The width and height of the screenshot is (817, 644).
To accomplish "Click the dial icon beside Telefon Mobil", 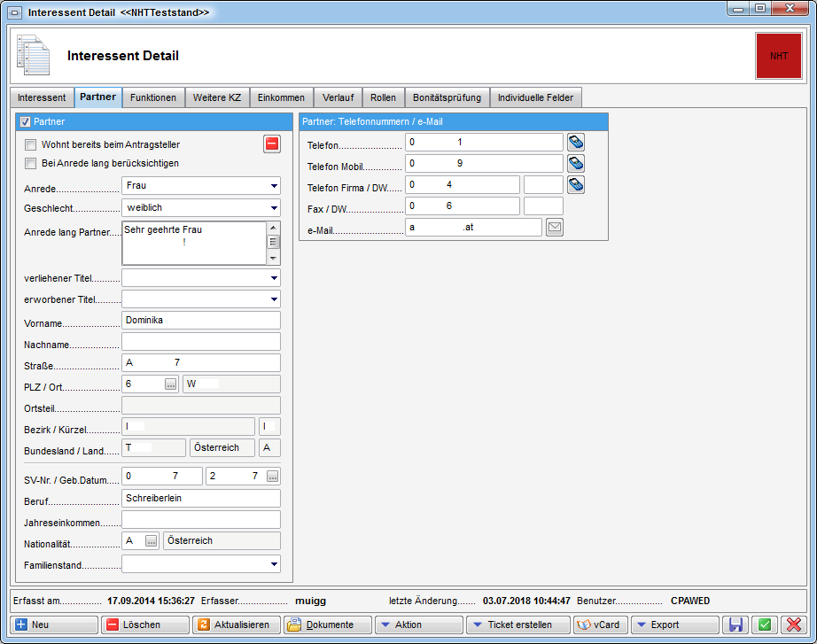I will click(576, 163).
